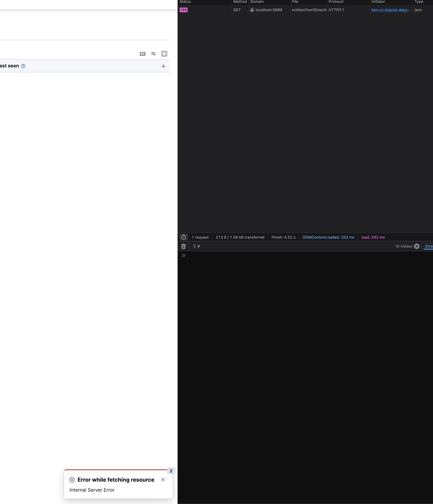Click the expand console drawer icon
This screenshot has width=433, height=504.
[x=183, y=255]
